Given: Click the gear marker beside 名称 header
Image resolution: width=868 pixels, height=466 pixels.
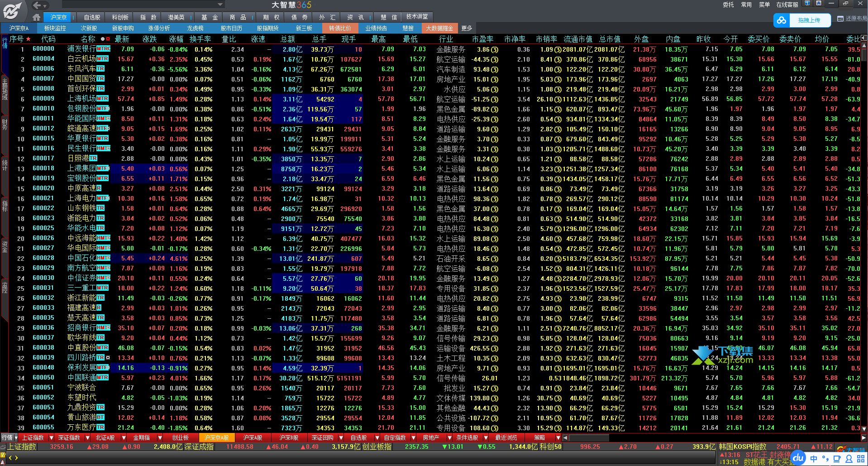Looking at the screenshot, I should point(108,39).
